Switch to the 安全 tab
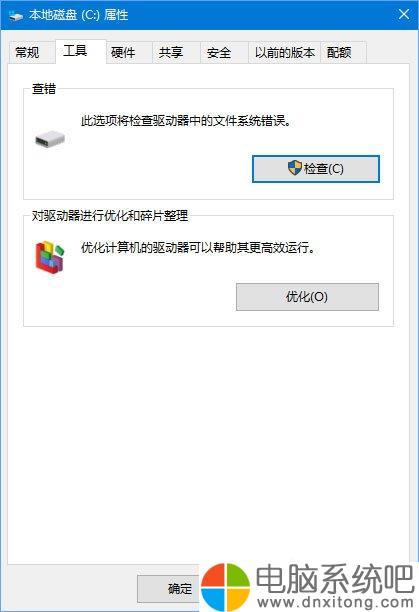The width and height of the screenshot is (419, 612). pos(219,52)
